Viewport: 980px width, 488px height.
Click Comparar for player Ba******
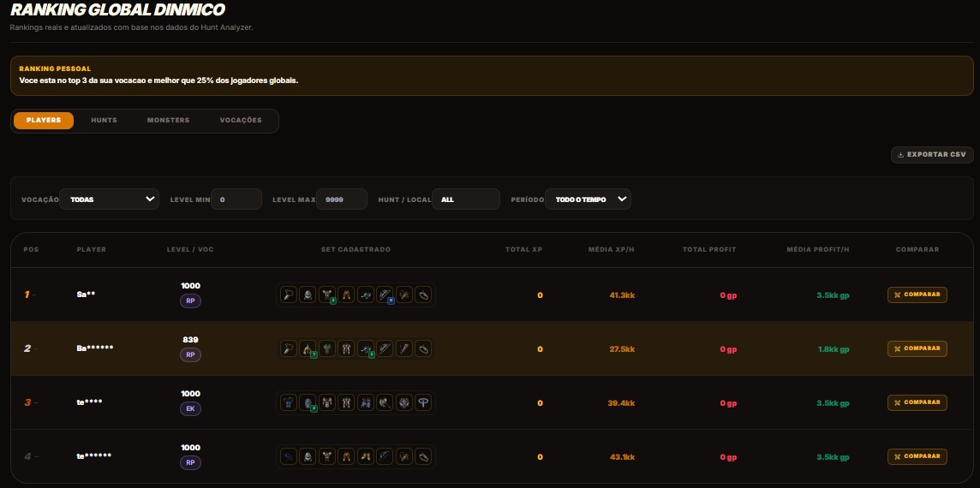(917, 348)
